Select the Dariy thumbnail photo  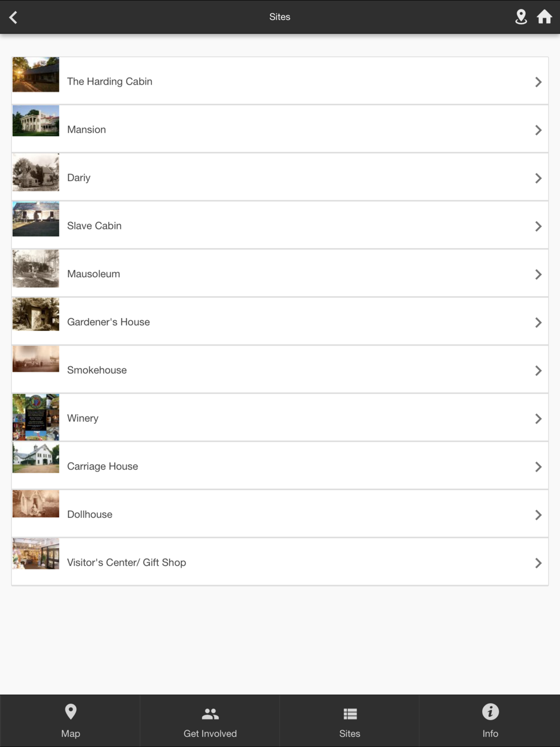click(x=36, y=172)
